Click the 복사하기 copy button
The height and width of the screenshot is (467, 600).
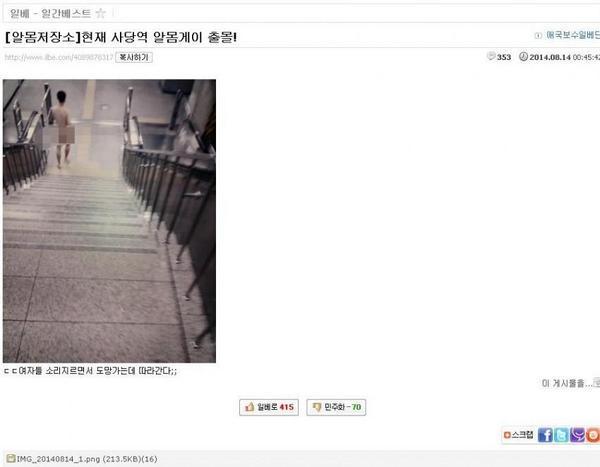[134, 57]
